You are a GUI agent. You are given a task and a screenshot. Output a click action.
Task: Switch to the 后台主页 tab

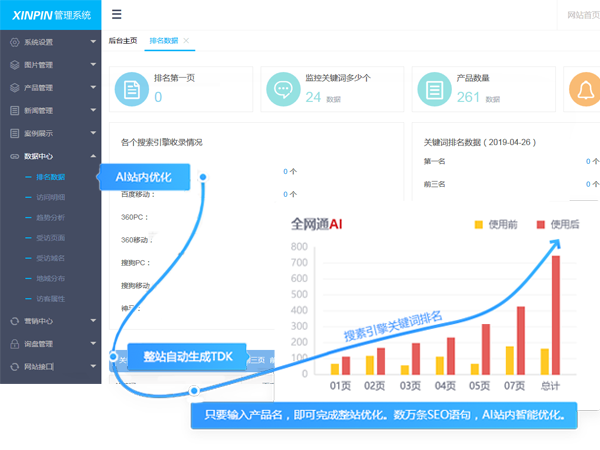122,40
